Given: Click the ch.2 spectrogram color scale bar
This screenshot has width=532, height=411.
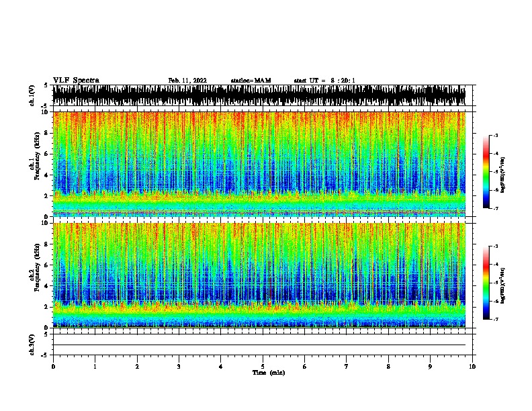Looking at the screenshot, I should click(486, 283).
